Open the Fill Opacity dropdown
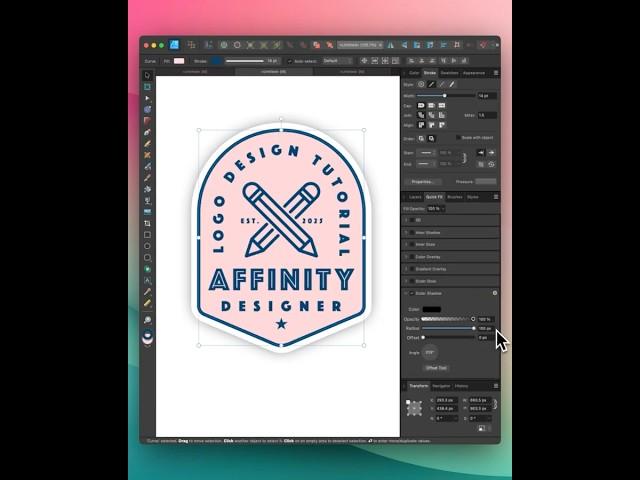 coord(436,209)
